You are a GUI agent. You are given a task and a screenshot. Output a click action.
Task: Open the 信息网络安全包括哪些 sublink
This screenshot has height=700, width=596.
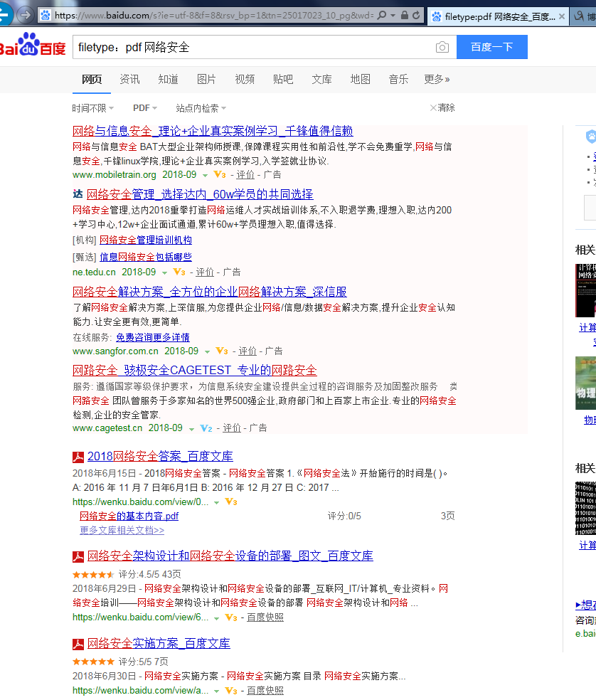click(146, 257)
